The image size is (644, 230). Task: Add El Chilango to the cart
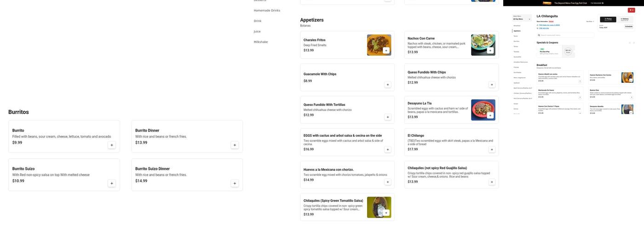[492, 149]
